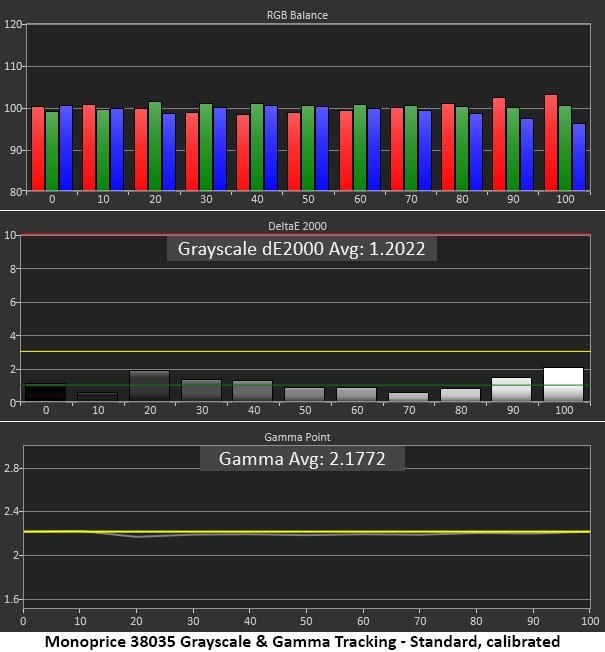
Task: Click the red limit line at DeltaE 10
Action: [x=305, y=235]
